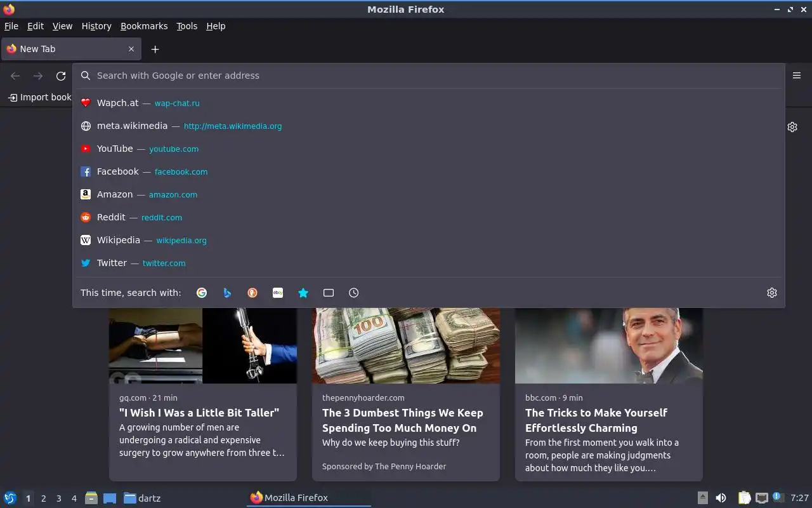Screen dimensions: 812x508
Task: Switch to workspace 4 in taskbar
Action: [x=74, y=498]
